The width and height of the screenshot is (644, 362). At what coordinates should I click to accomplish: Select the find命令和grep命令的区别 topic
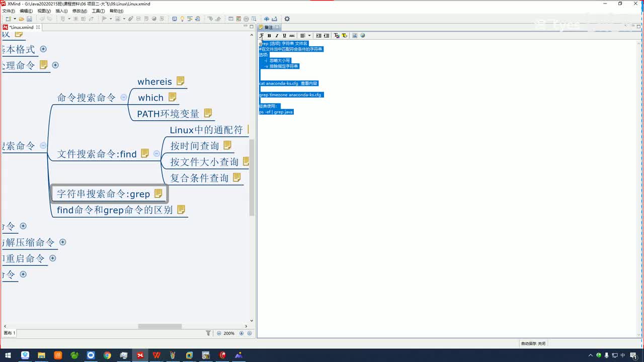[x=115, y=210]
